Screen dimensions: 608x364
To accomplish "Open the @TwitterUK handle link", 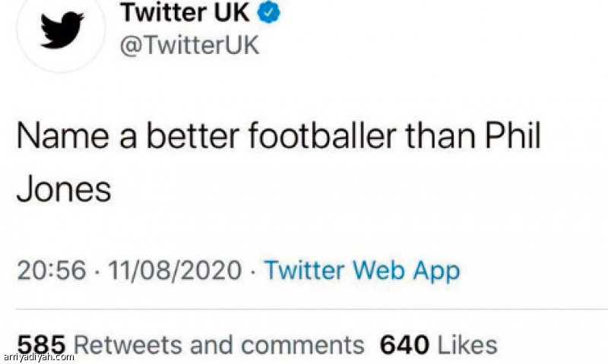I will 189,44.
